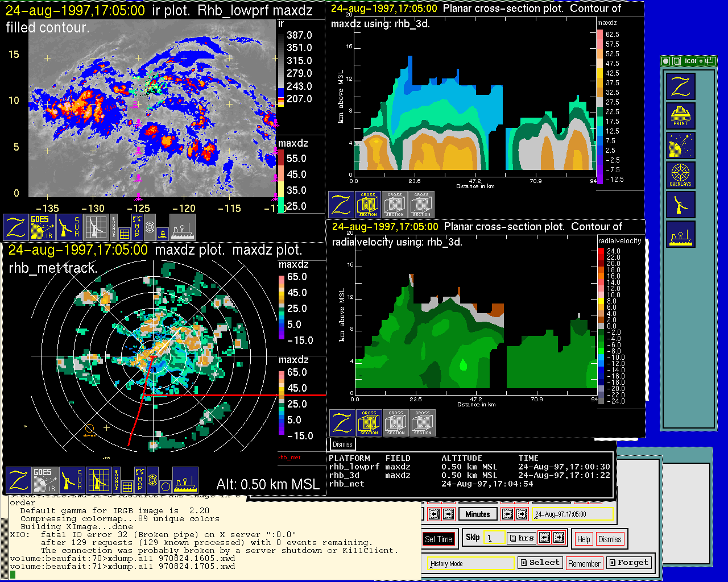Click the GOES IR icon in top plot toolbar
Screen dimensions: 728x582
tap(43, 227)
